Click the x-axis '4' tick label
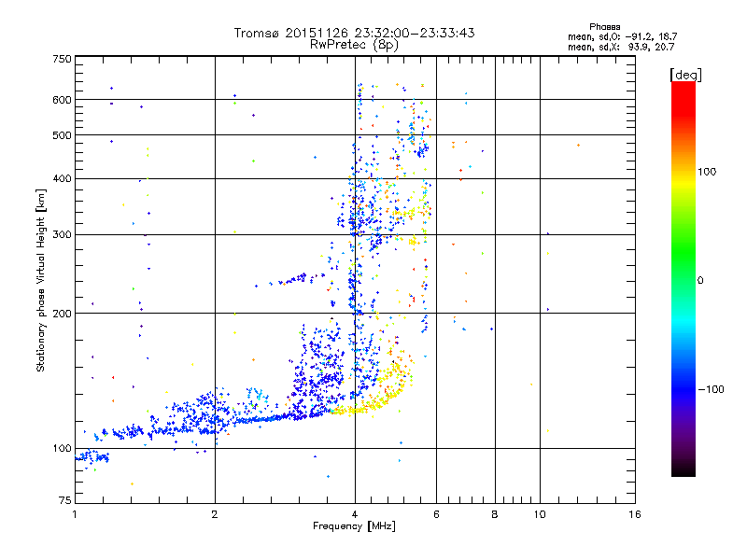747x560 pixels. click(355, 514)
